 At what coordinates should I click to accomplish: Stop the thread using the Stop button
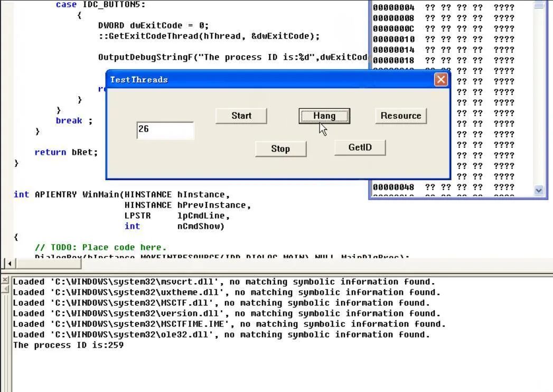tap(281, 148)
